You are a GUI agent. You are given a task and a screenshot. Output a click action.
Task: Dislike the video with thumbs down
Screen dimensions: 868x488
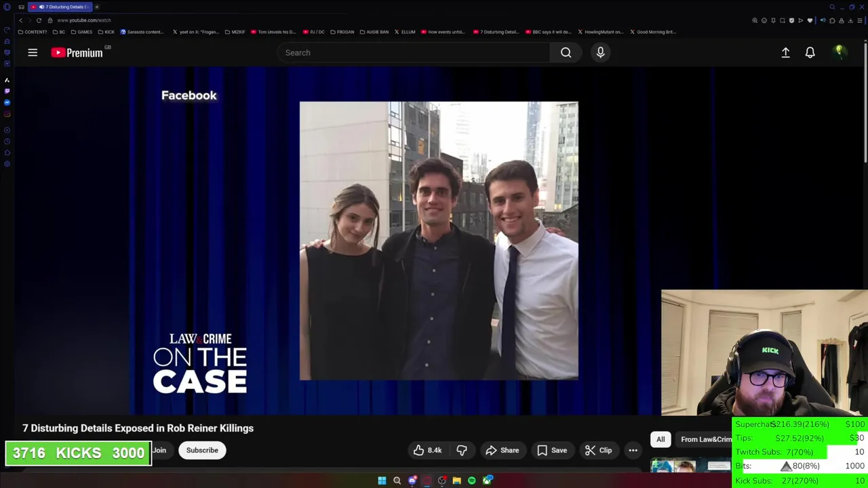462,450
